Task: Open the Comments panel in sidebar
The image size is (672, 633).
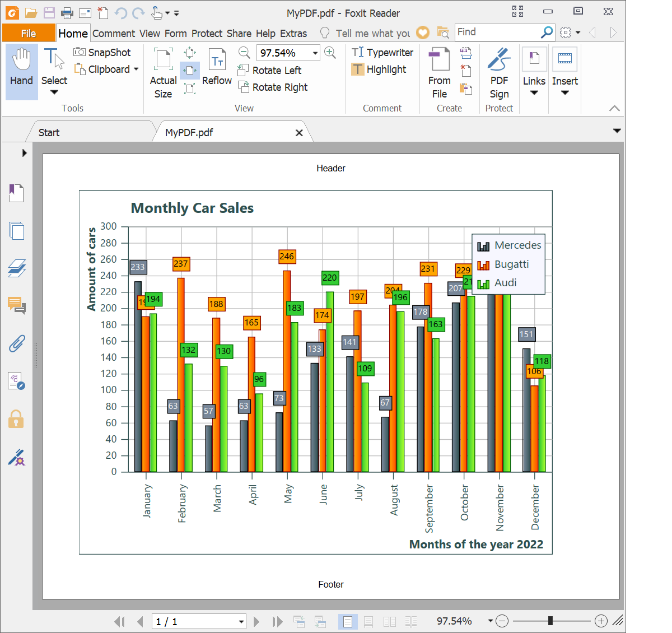Action: pyautogui.click(x=16, y=306)
